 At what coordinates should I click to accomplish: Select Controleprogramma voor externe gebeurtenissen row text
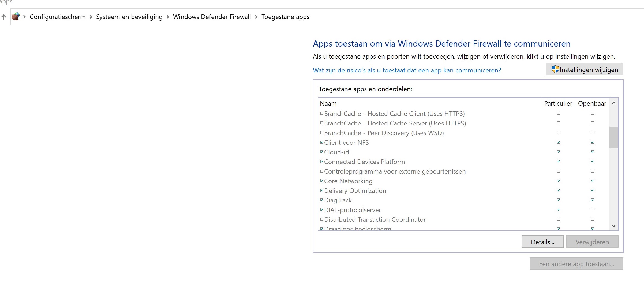[395, 171]
